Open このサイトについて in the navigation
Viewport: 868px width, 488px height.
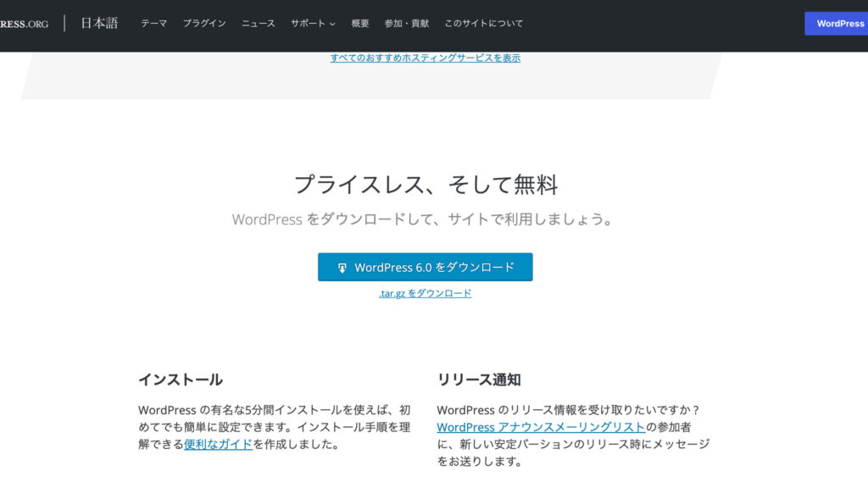point(484,24)
